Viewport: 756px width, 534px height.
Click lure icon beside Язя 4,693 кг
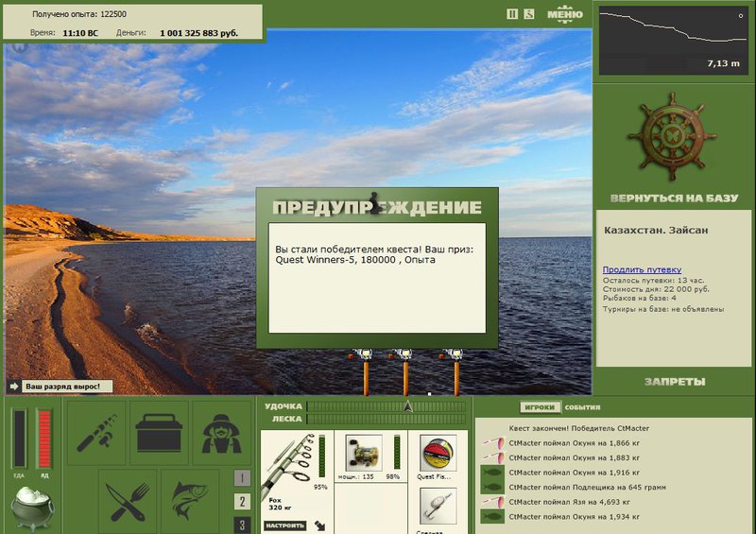click(492, 502)
